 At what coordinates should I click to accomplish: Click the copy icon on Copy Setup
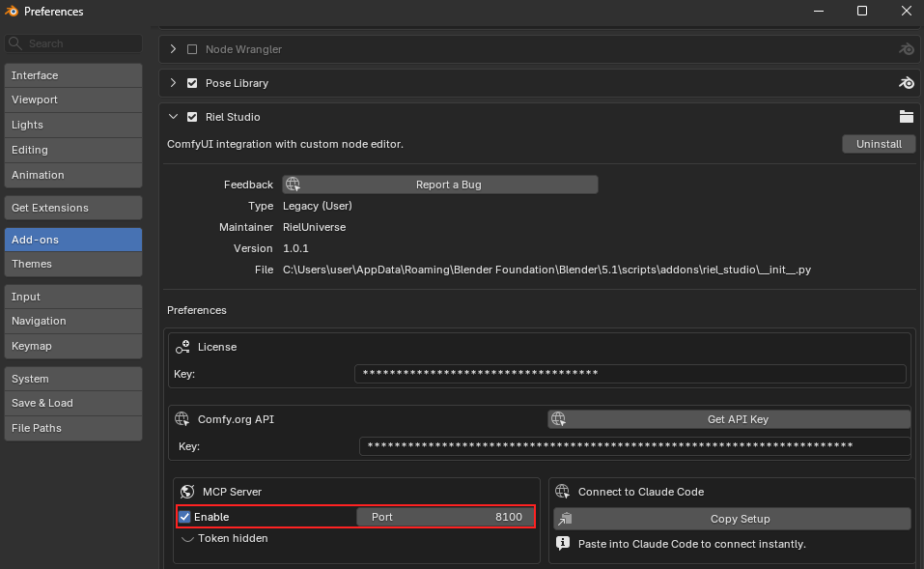point(565,519)
